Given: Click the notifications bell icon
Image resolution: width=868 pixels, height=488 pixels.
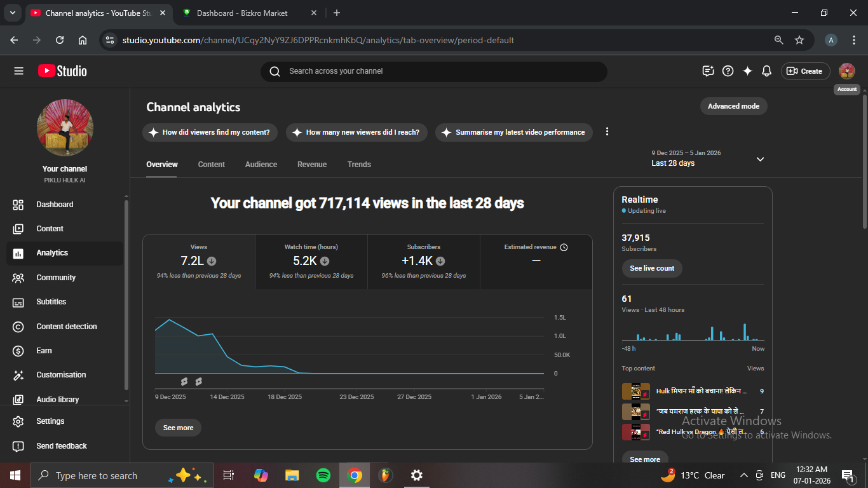Looking at the screenshot, I should point(766,71).
